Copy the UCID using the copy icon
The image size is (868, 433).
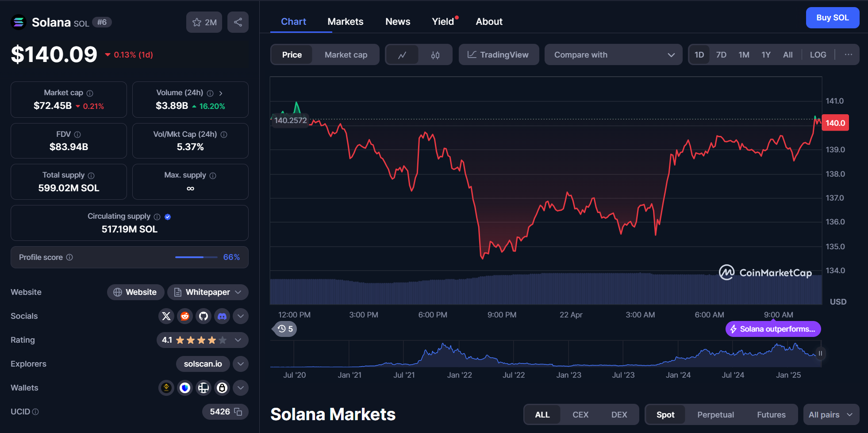[x=238, y=412]
